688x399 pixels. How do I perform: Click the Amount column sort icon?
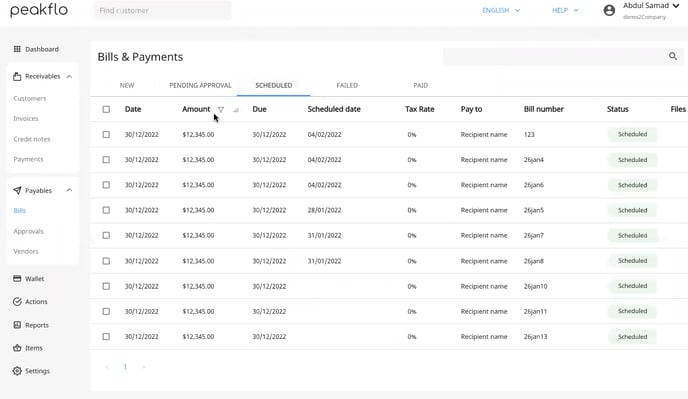(x=236, y=110)
